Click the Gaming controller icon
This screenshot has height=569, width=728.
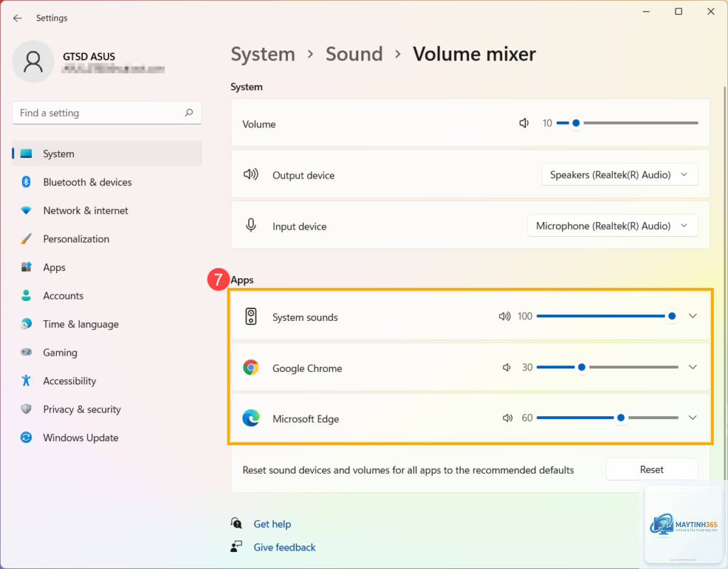tap(26, 352)
